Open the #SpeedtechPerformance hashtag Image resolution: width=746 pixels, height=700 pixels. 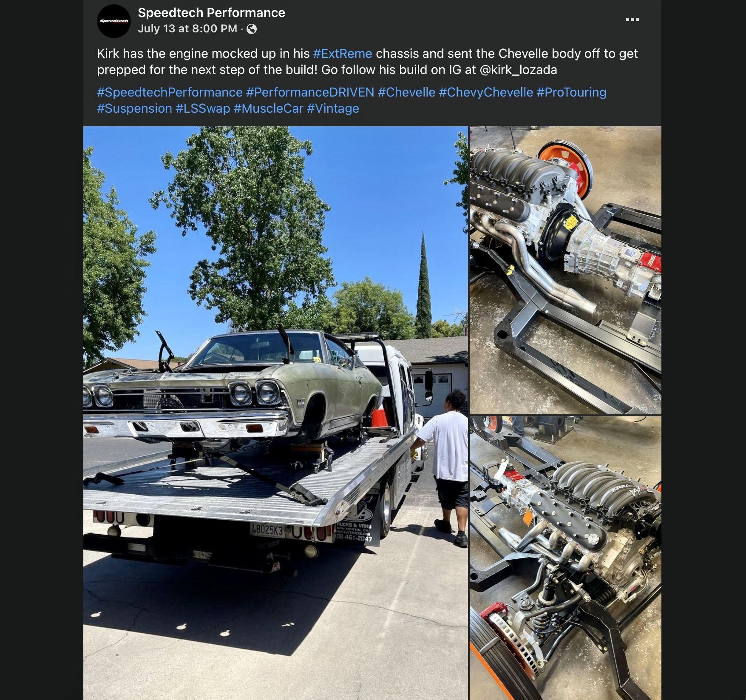pos(170,92)
